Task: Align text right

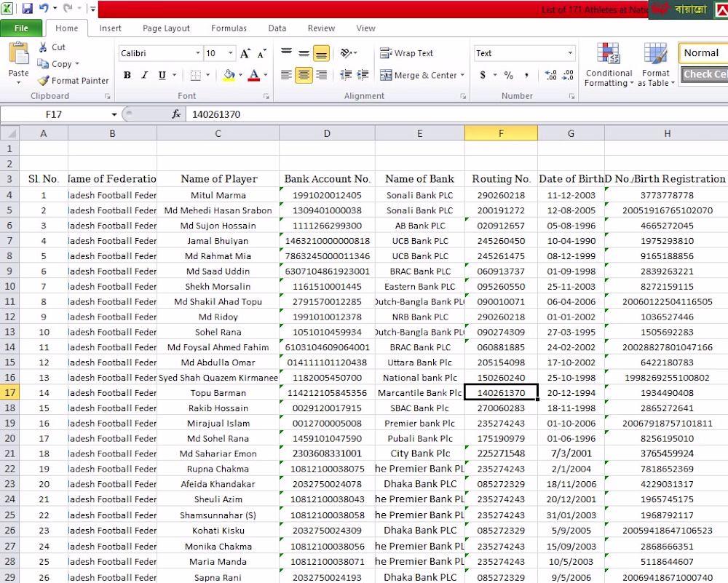Action: coord(321,75)
